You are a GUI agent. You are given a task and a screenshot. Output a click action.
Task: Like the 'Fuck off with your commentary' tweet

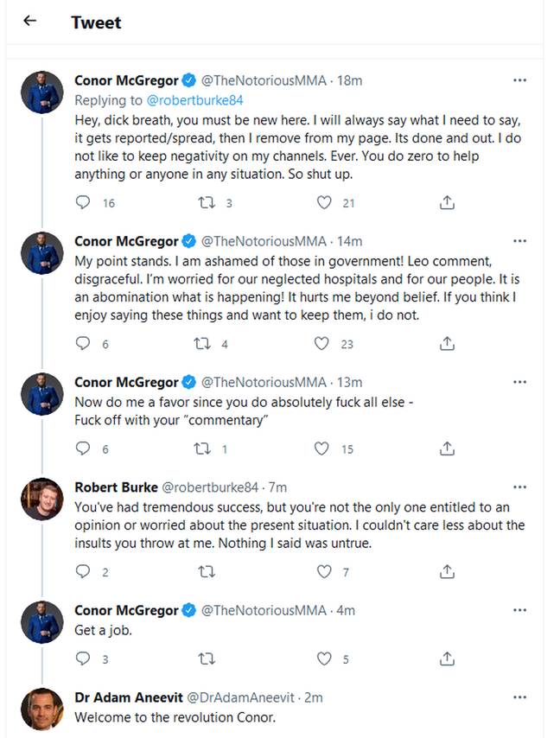[321, 449]
